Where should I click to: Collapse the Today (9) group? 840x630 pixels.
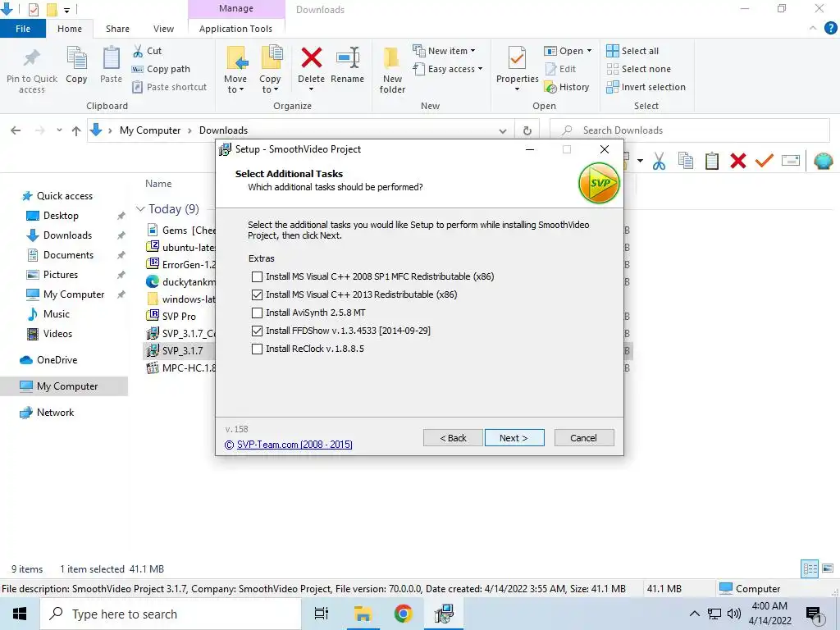pos(140,209)
